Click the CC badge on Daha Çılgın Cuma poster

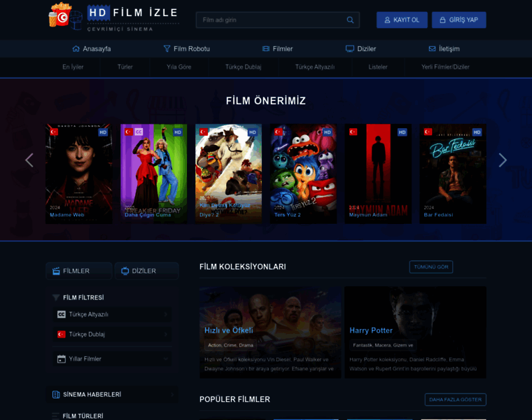pyautogui.click(x=139, y=132)
